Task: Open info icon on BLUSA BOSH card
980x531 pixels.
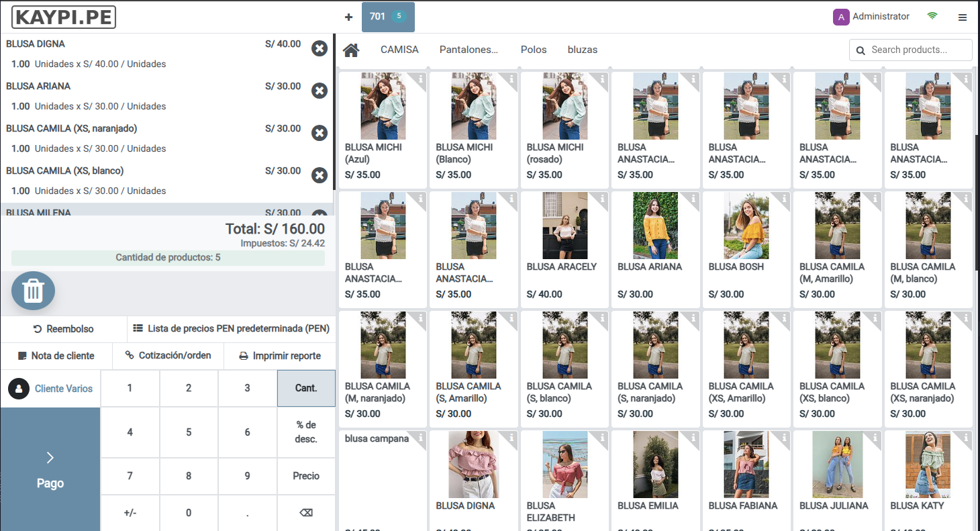Action: [784, 198]
